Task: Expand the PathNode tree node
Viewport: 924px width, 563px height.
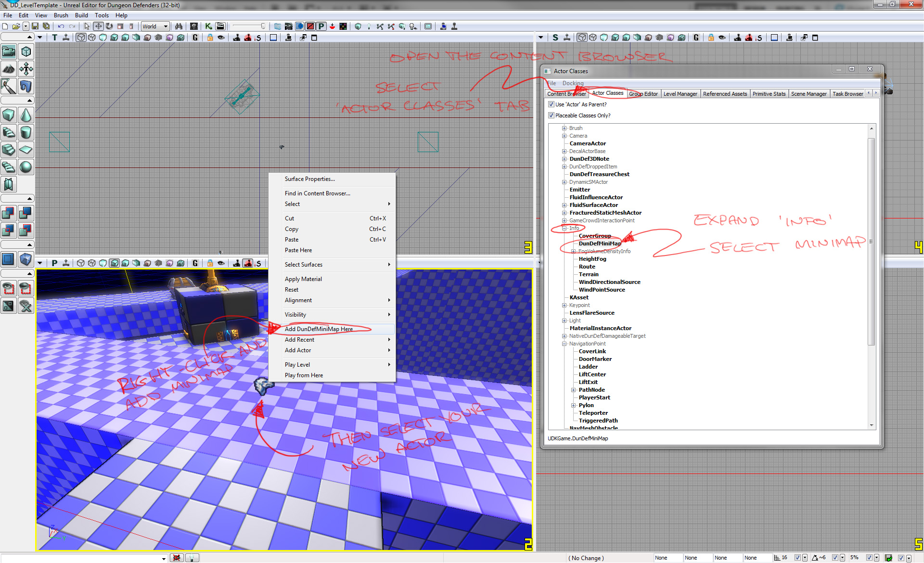Action: [x=573, y=390]
